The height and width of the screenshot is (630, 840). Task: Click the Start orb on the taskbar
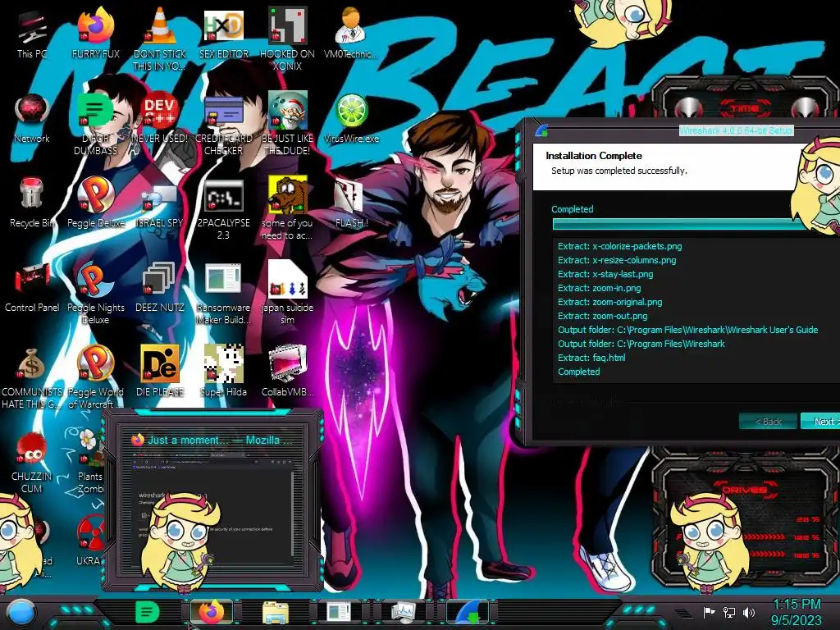tap(21, 612)
